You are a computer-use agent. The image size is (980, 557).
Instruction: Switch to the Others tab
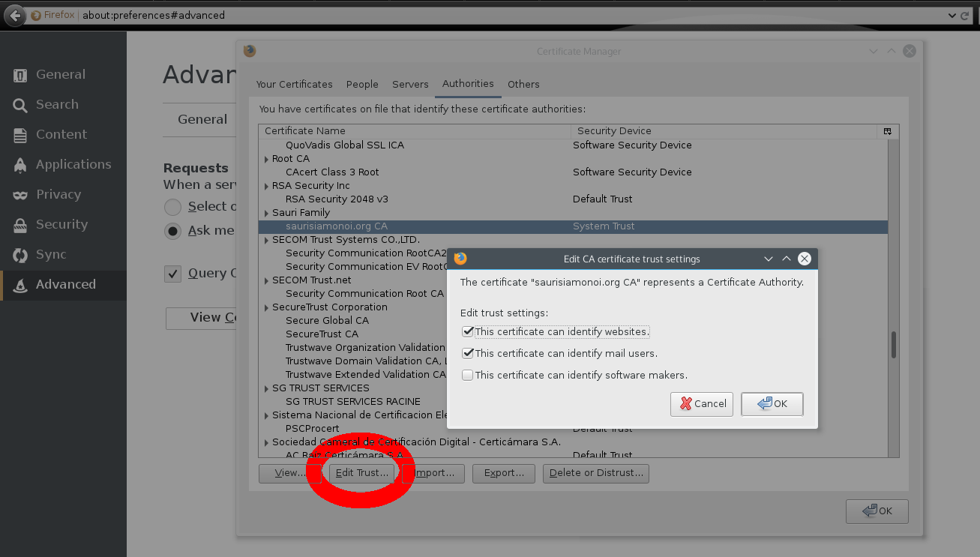click(x=523, y=84)
